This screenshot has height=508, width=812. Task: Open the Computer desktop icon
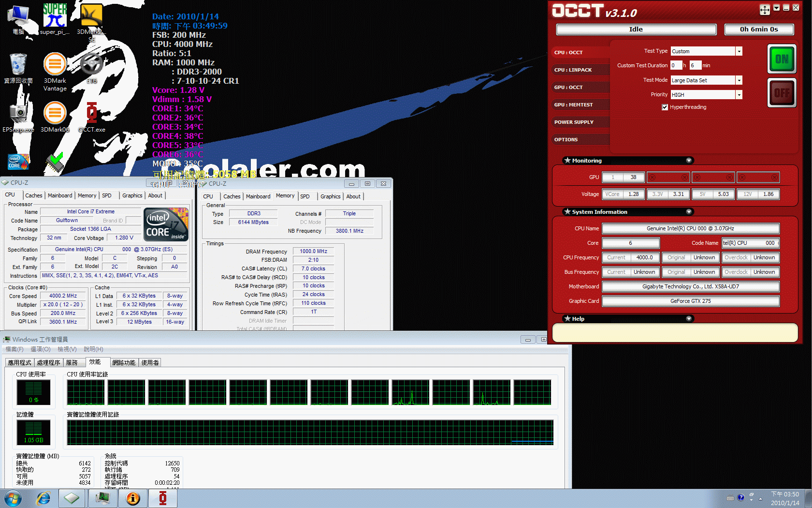click(18, 19)
